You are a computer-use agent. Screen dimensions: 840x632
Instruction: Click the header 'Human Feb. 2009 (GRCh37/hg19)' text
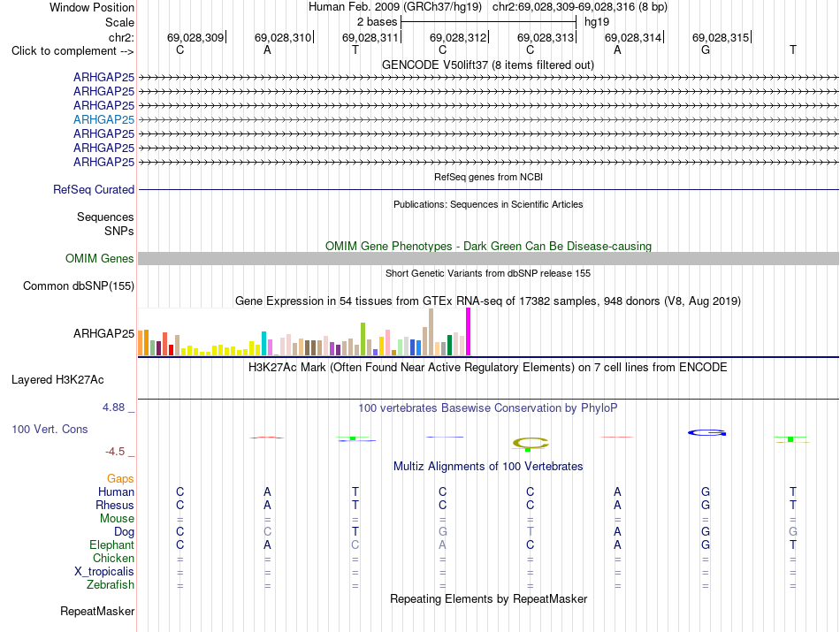coord(395,7)
